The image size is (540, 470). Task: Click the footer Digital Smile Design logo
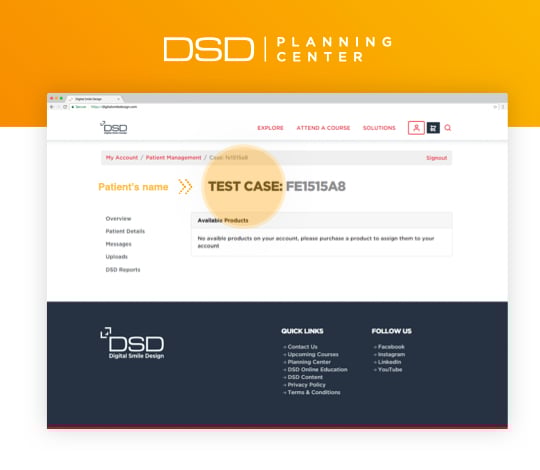(132, 343)
